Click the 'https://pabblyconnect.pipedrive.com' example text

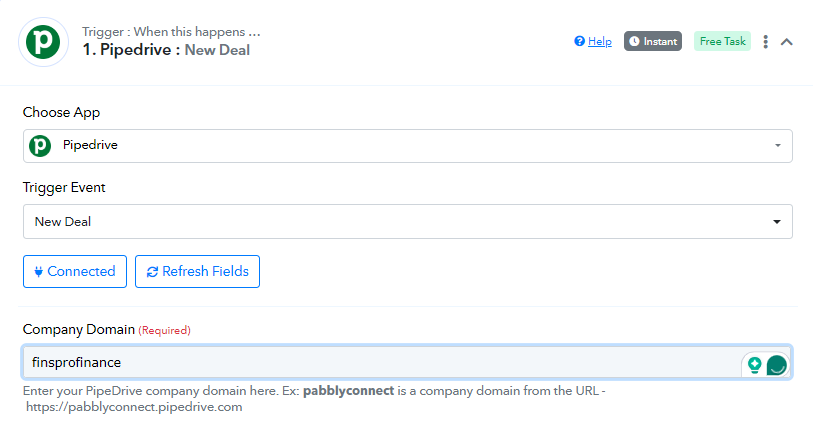134,407
